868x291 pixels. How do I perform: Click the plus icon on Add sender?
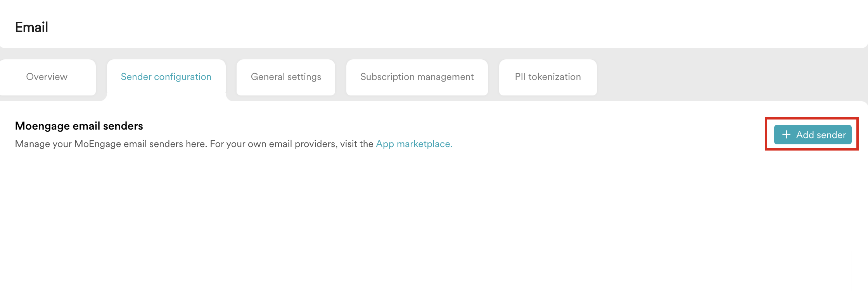[786, 135]
